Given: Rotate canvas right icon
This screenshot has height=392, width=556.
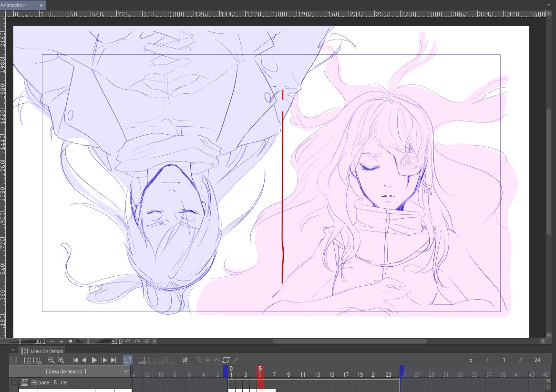Looking at the screenshot, I should pos(137,342).
